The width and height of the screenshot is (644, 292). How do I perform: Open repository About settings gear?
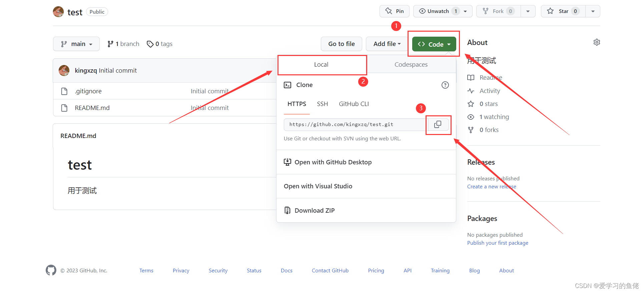tap(597, 42)
